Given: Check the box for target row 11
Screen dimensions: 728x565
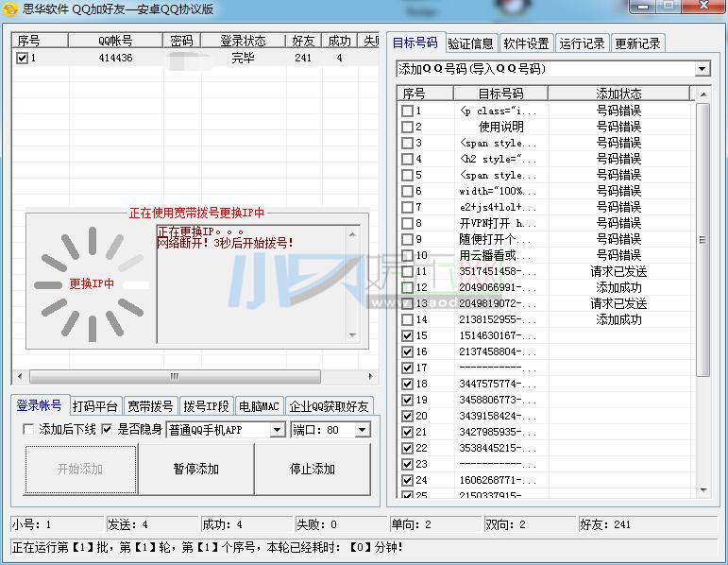Looking at the screenshot, I should coord(407,271).
